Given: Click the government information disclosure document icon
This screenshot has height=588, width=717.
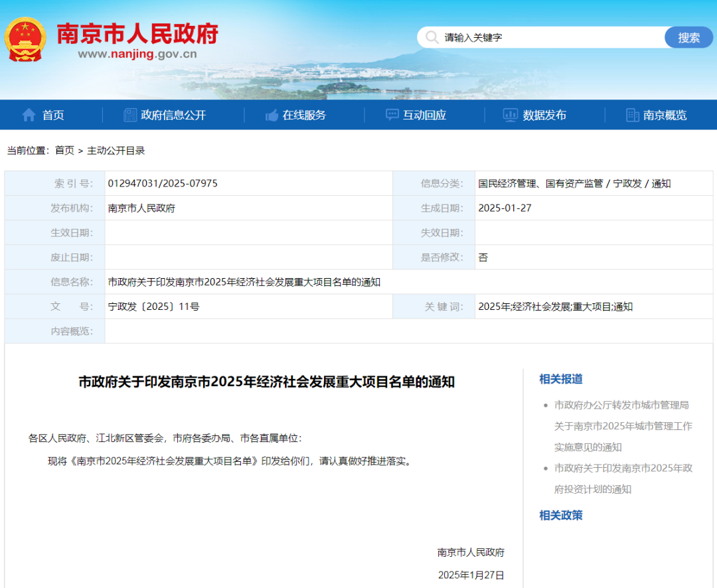Looking at the screenshot, I should point(130,115).
